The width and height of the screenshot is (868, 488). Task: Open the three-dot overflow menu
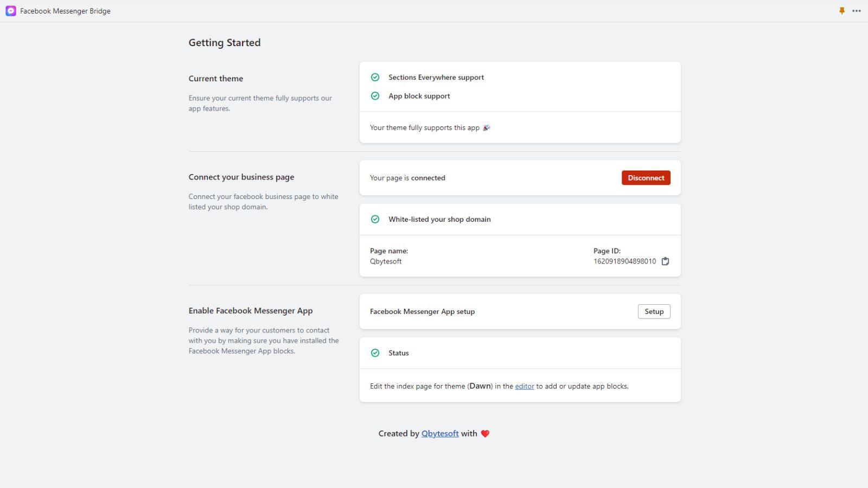tap(857, 11)
